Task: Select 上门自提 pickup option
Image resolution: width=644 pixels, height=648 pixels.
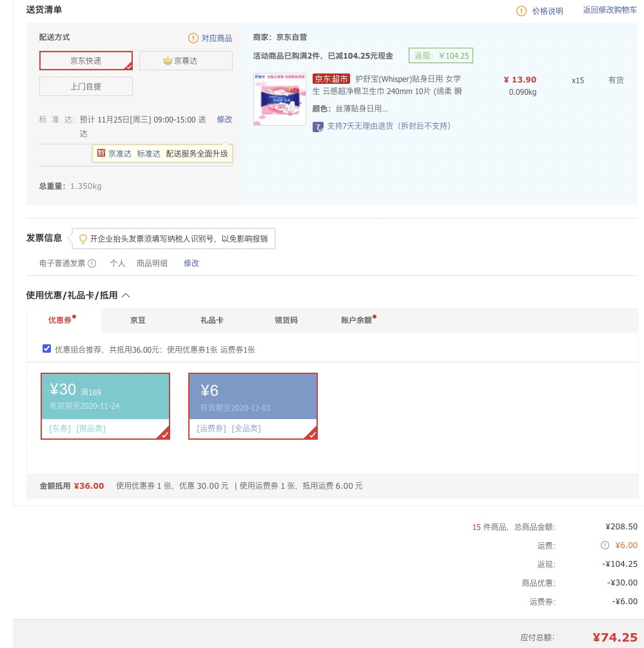Action: tap(86, 86)
